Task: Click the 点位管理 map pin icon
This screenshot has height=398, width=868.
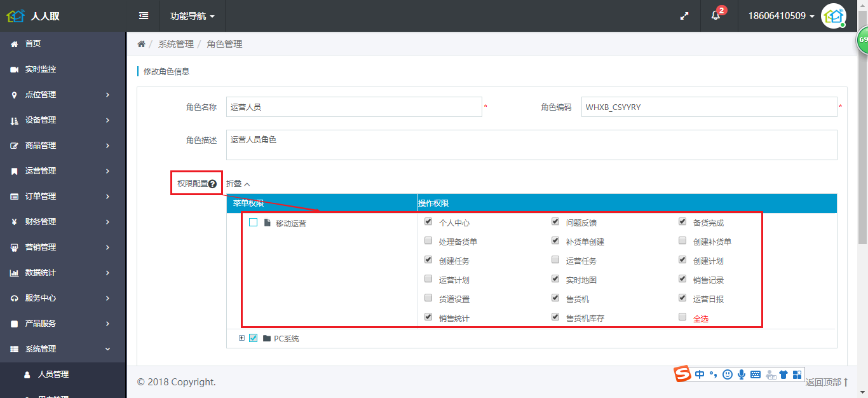Action: pos(14,95)
